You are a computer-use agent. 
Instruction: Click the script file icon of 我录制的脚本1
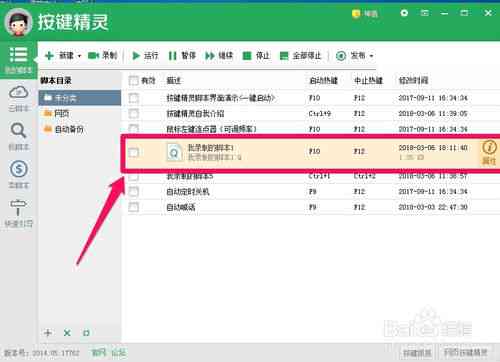pos(174,152)
